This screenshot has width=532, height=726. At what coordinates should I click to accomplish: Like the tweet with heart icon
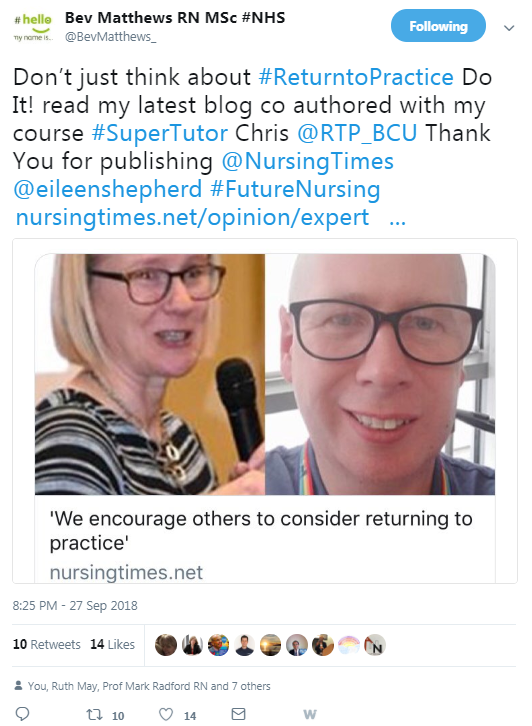(166, 714)
